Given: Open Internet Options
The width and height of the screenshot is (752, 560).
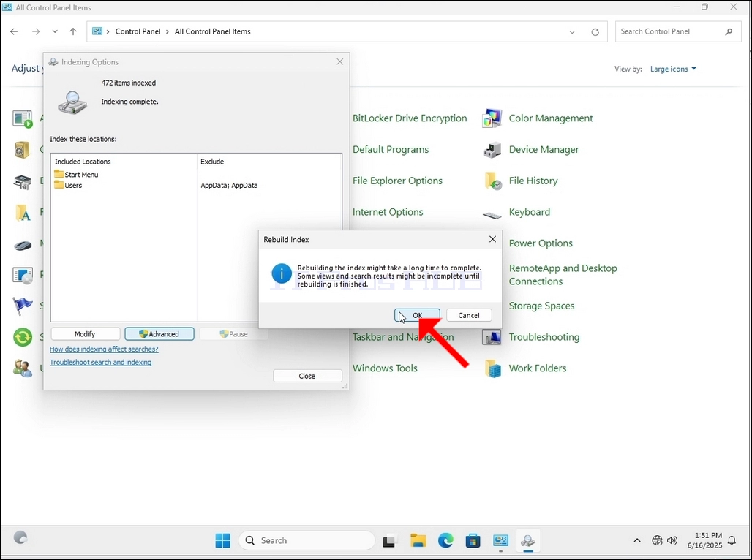Looking at the screenshot, I should [x=388, y=212].
